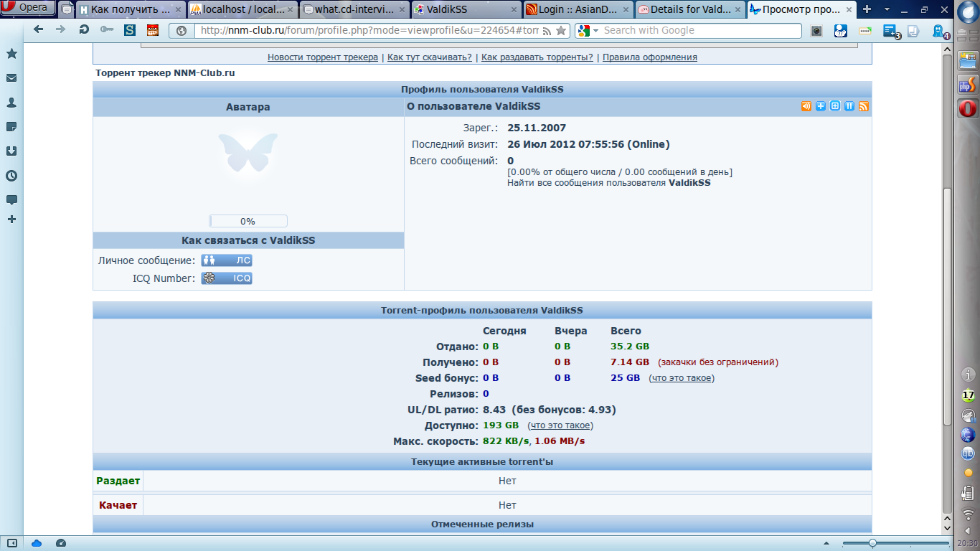
Task: Click the RSS feed icon in profile header
Action: 864,106
